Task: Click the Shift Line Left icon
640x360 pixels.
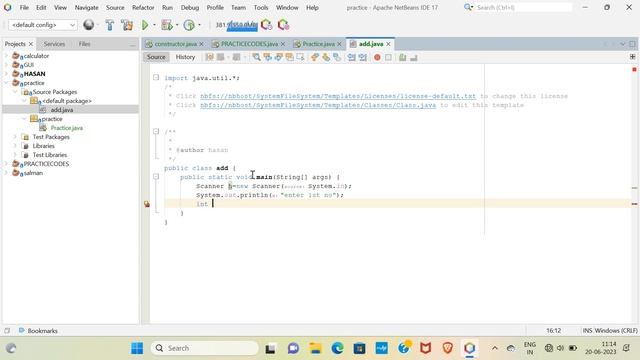Action: [351, 57]
